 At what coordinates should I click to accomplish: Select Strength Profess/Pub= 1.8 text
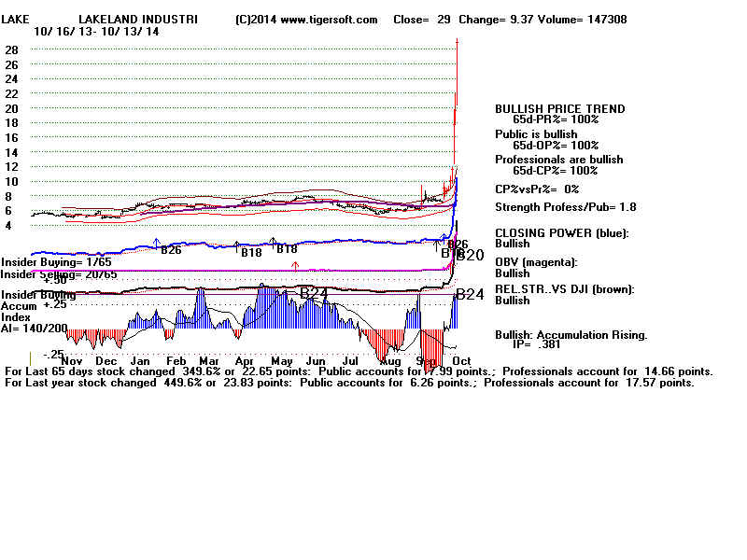click(x=566, y=207)
